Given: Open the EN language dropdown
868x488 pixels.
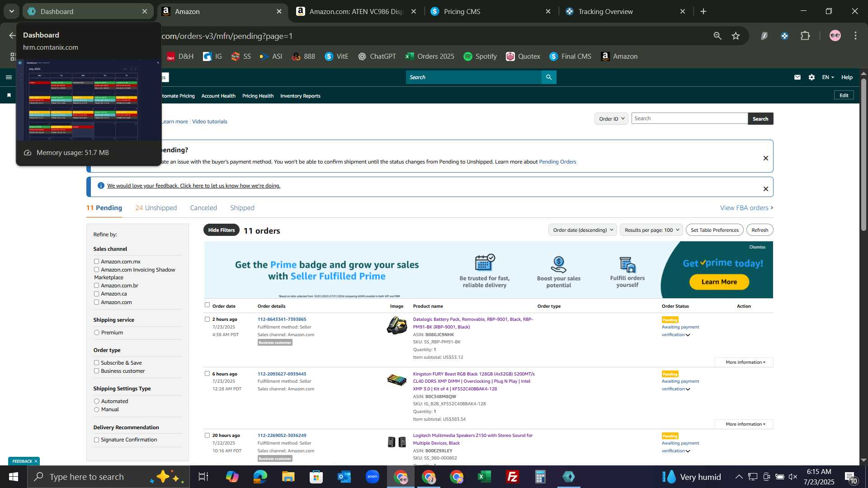Looking at the screenshot, I should pyautogui.click(x=828, y=77).
